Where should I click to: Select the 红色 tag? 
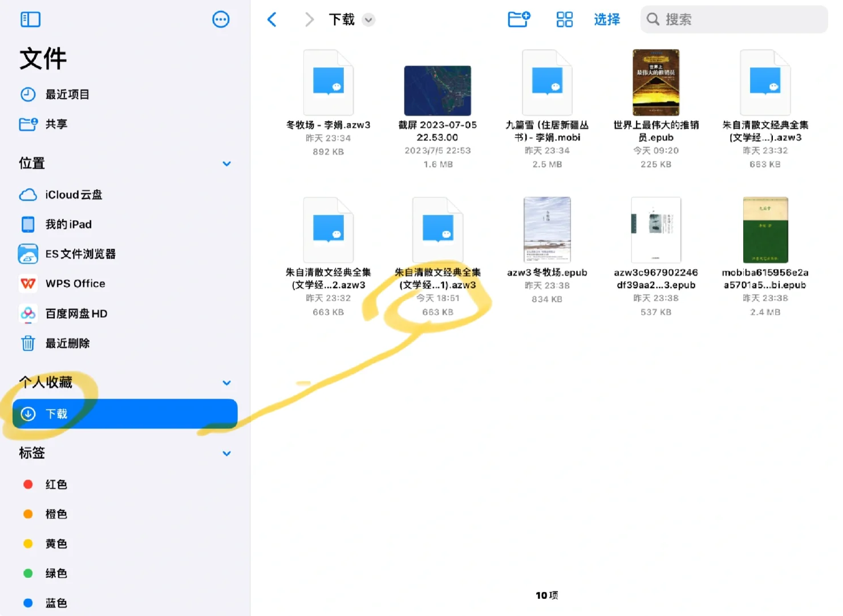[x=125, y=485]
